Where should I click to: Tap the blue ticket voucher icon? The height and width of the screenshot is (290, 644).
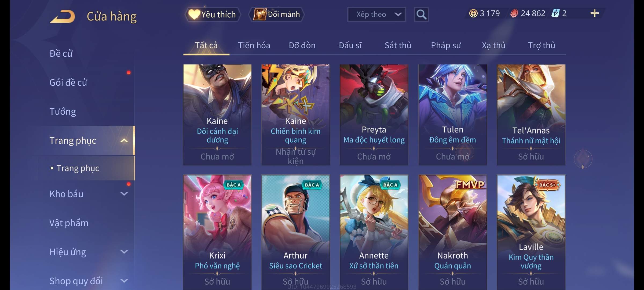tap(555, 13)
